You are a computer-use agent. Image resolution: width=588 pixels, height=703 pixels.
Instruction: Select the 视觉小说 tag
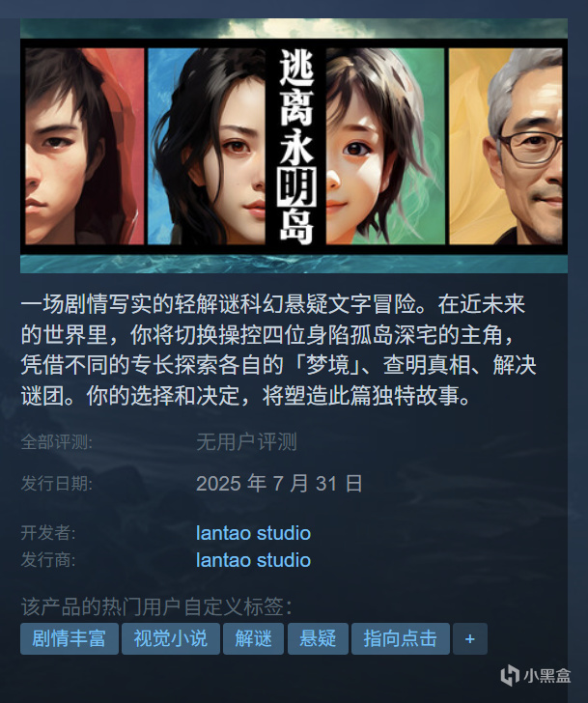point(171,638)
